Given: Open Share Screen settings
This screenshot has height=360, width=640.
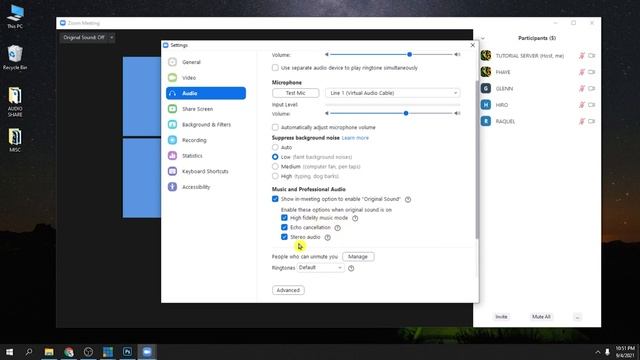Looking at the screenshot, I should coord(206,109).
